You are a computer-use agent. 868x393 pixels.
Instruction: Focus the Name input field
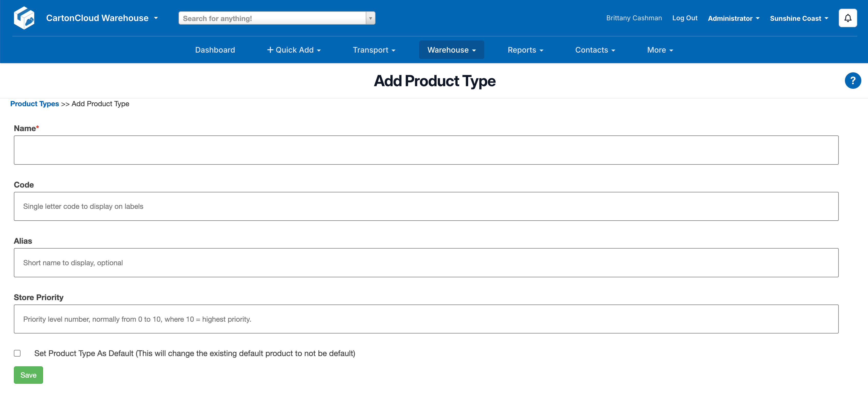click(x=426, y=150)
